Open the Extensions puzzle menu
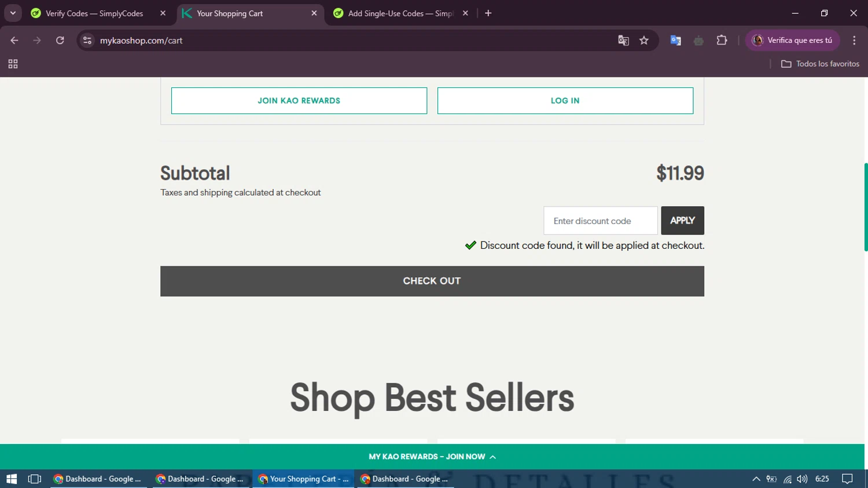 722,41
